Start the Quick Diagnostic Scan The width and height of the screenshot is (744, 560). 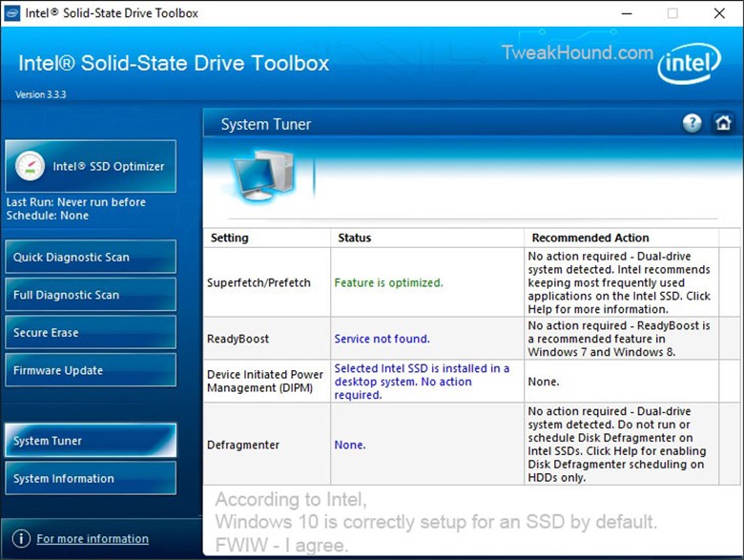pos(91,257)
